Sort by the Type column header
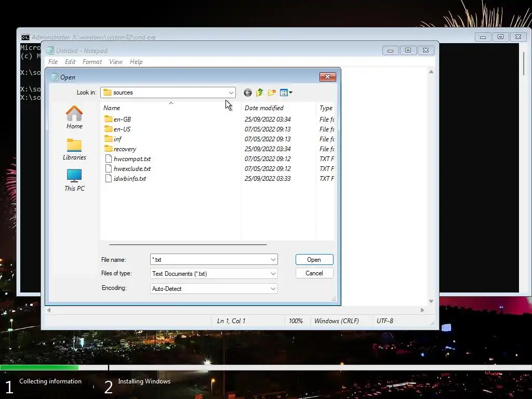This screenshot has height=399, width=532. 326,108
